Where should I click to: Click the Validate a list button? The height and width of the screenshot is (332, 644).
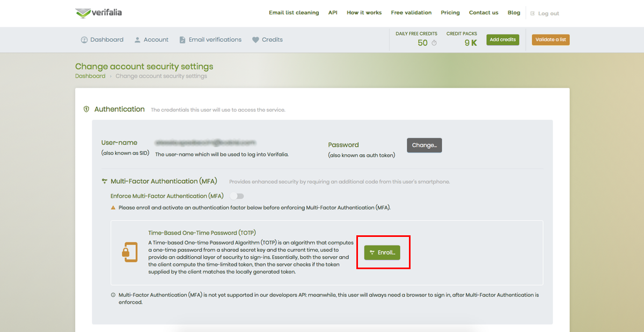(550, 40)
